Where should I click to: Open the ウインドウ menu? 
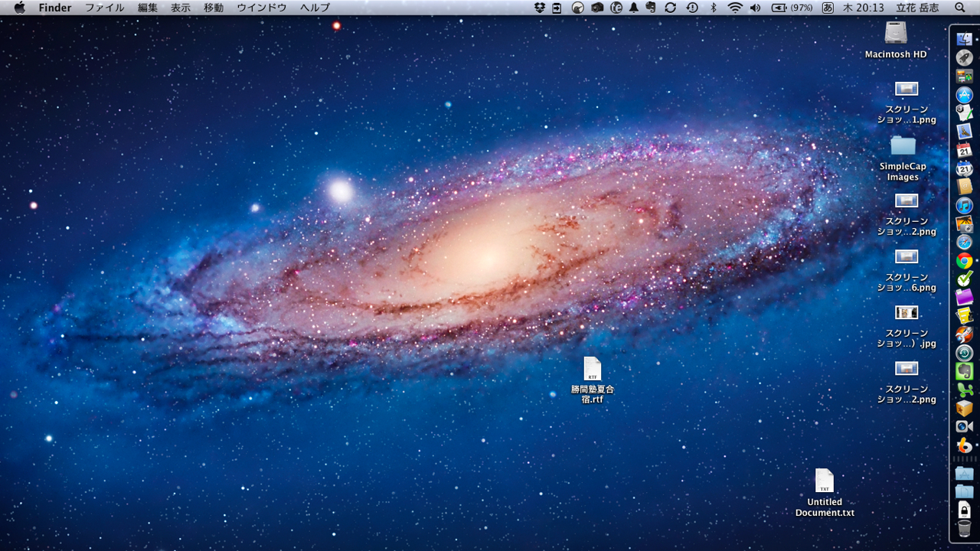click(262, 8)
